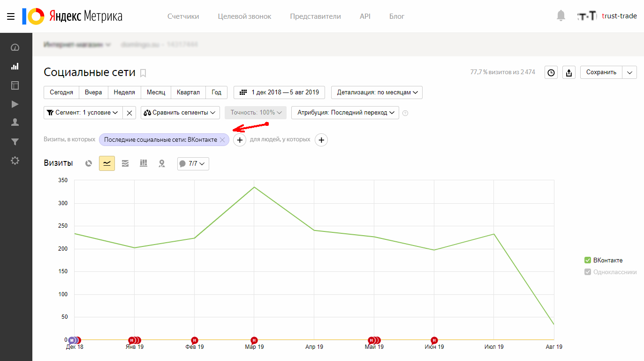Toggle ВКонтакте legend checkbox
The image size is (644, 361).
(x=588, y=260)
